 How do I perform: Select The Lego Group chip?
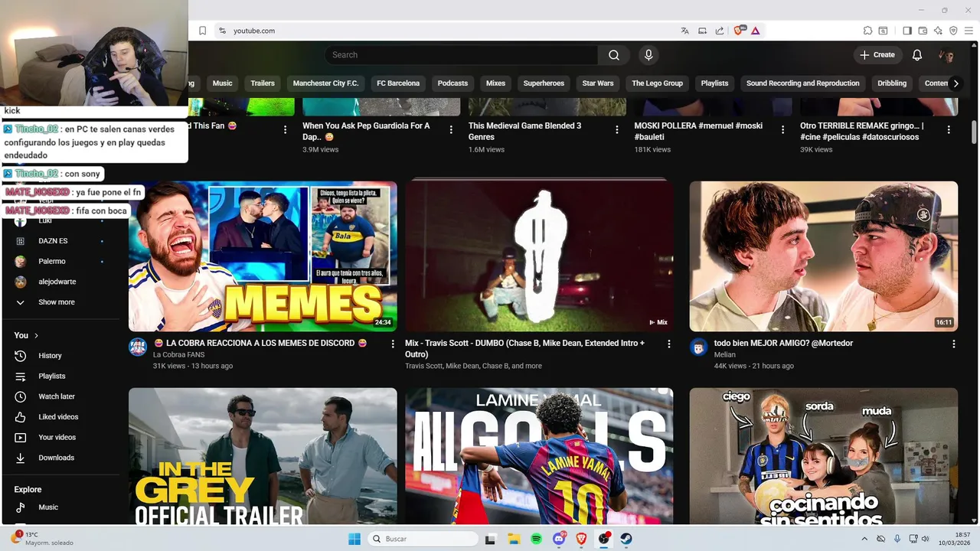pos(657,83)
